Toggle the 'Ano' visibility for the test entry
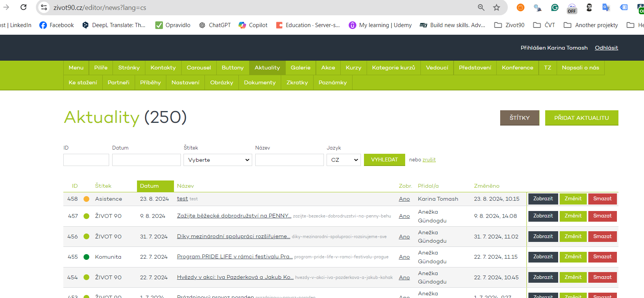Viewport: 644px width, 298px height. 404,199
